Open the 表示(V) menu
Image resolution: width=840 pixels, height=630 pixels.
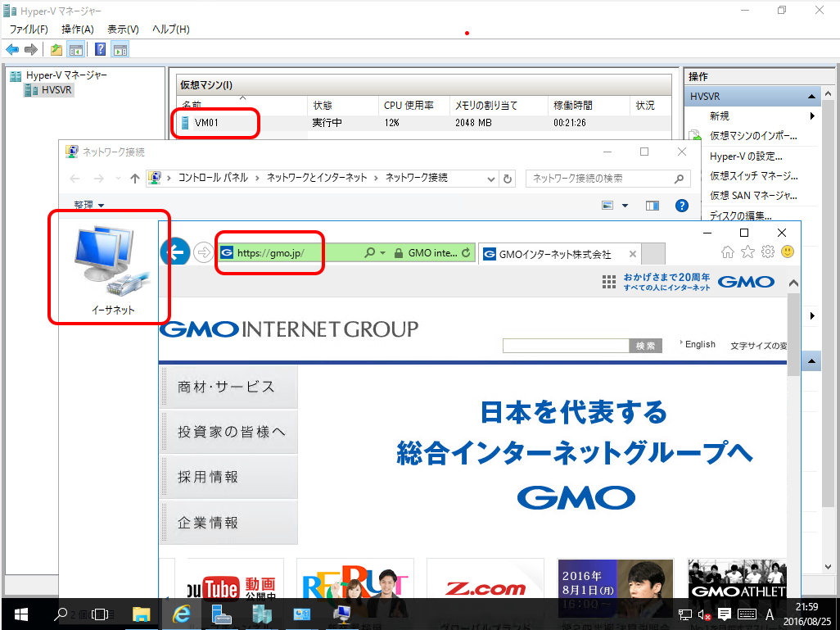tap(123, 29)
